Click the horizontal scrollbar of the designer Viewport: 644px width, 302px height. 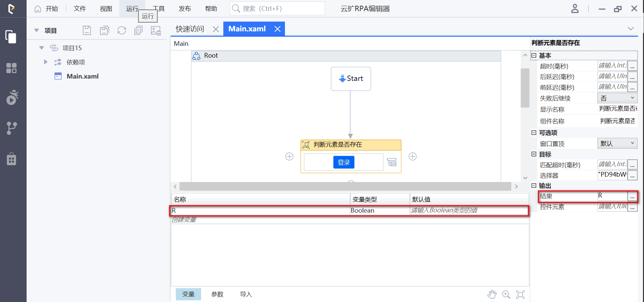click(345, 186)
